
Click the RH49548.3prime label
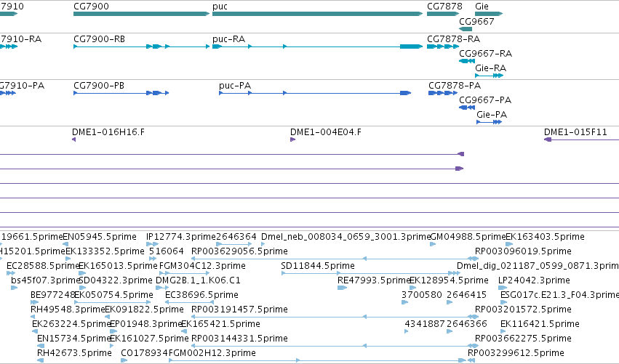tap(68, 310)
